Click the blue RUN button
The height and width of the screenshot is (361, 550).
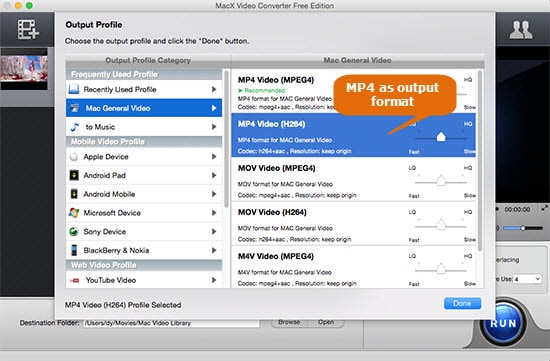click(x=503, y=323)
